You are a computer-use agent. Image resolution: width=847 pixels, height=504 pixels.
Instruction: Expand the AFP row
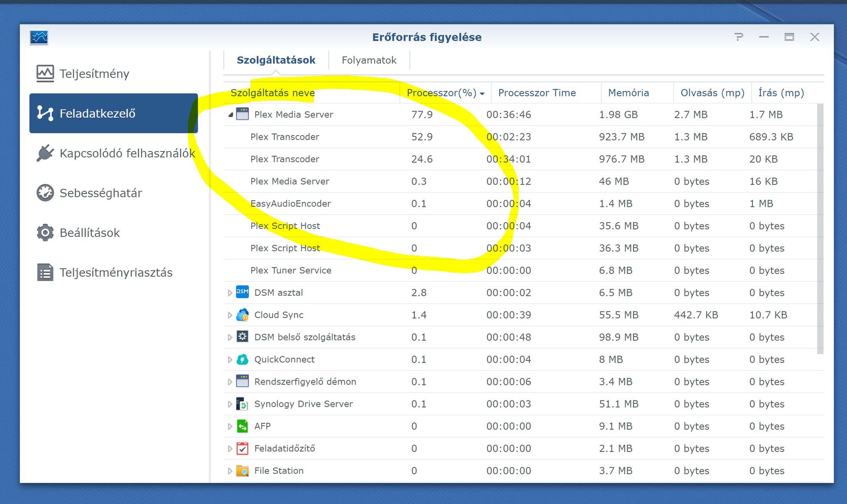pos(230,426)
